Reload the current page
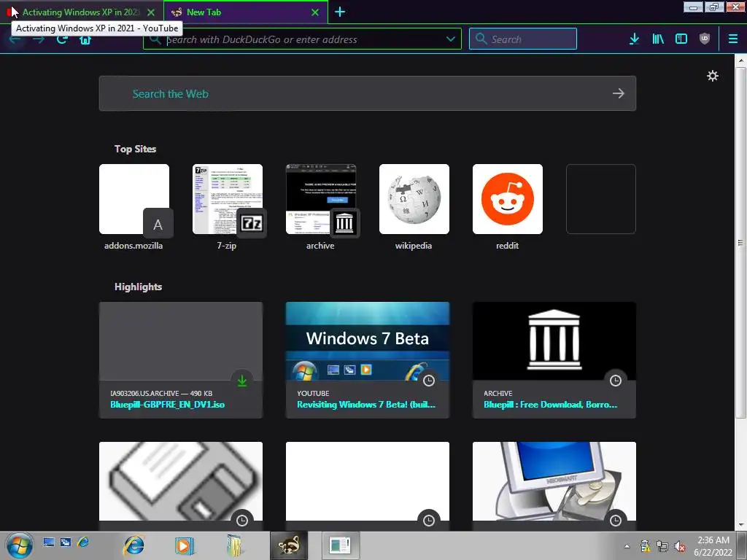This screenshot has height=560, width=747. click(x=62, y=39)
